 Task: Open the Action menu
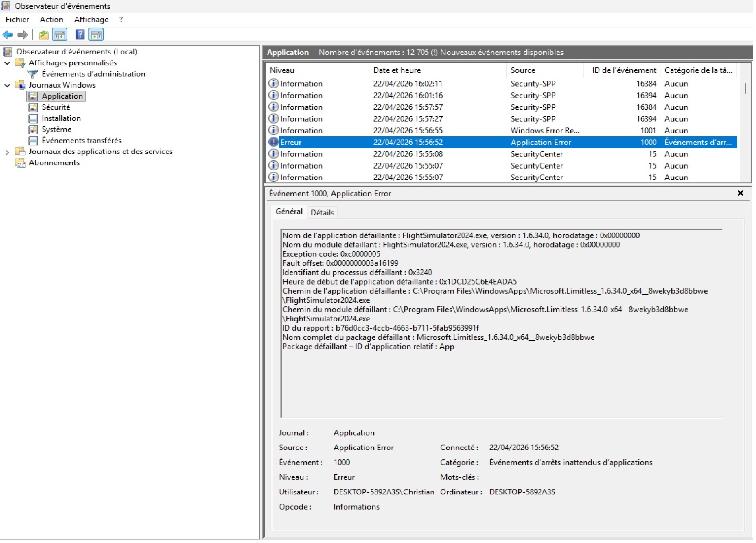pyautogui.click(x=51, y=20)
